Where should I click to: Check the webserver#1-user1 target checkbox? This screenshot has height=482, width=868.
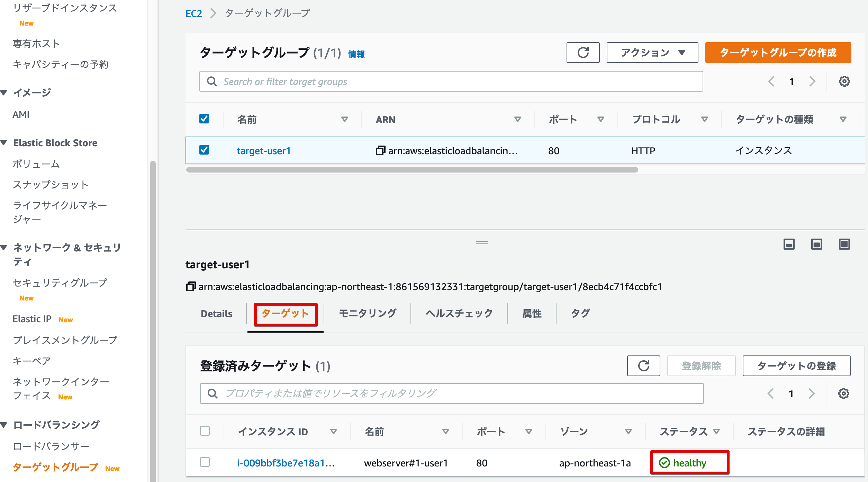click(x=205, y=462)
